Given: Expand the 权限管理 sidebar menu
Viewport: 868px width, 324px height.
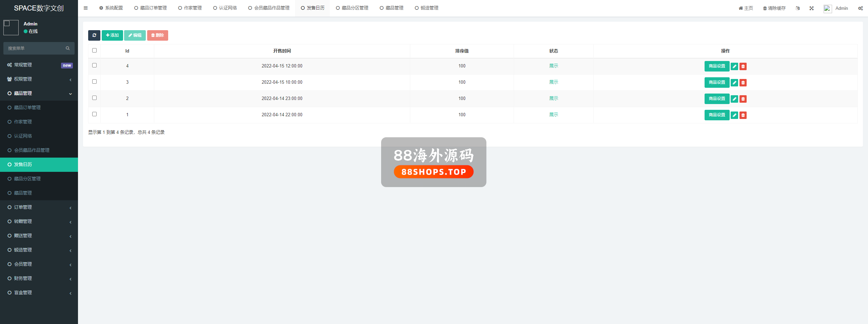Looking at the screenshot, I should [x=39, y=79].
